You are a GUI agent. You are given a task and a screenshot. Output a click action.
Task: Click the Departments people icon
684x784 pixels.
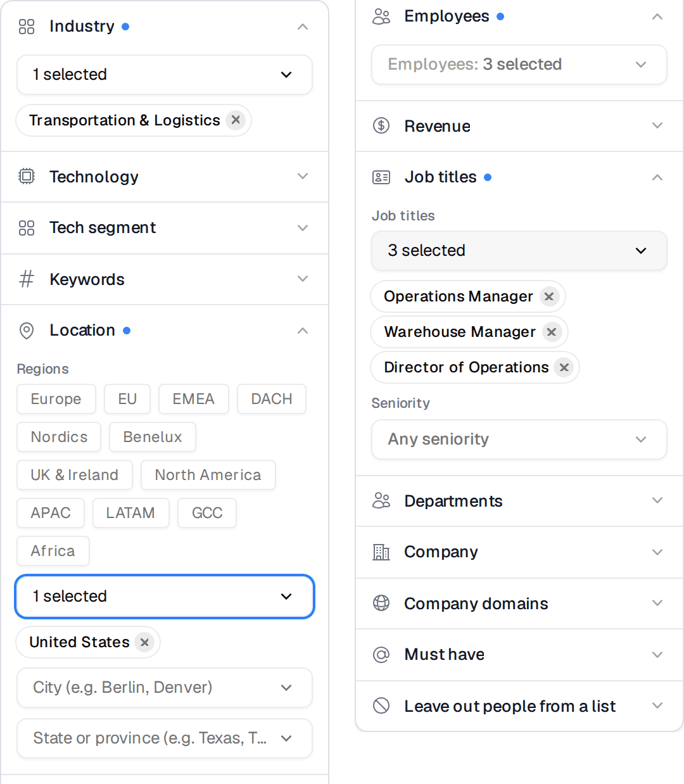click(381, 500)
